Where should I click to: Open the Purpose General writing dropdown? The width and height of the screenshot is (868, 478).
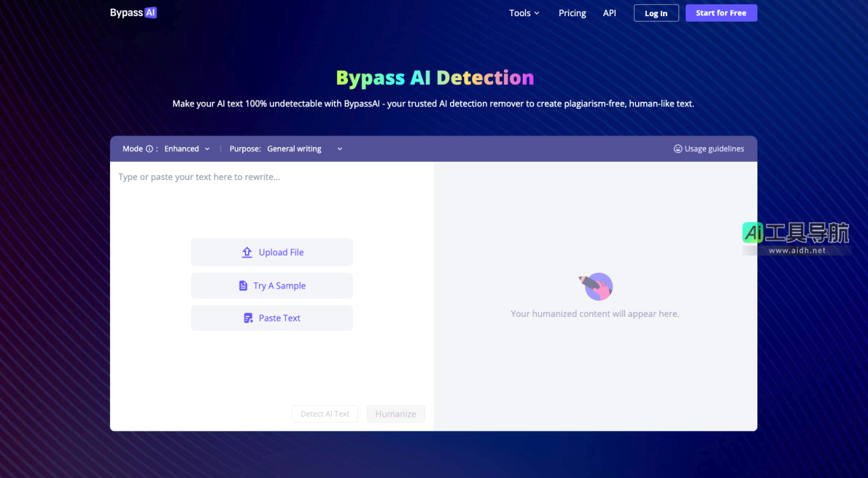tap(303, 148)
